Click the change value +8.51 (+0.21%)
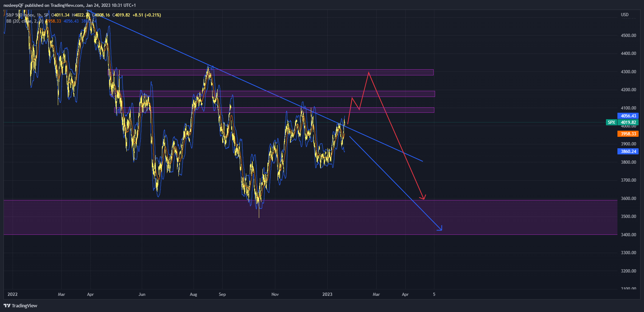Viewport: 644px width, 312px height. 146,15
